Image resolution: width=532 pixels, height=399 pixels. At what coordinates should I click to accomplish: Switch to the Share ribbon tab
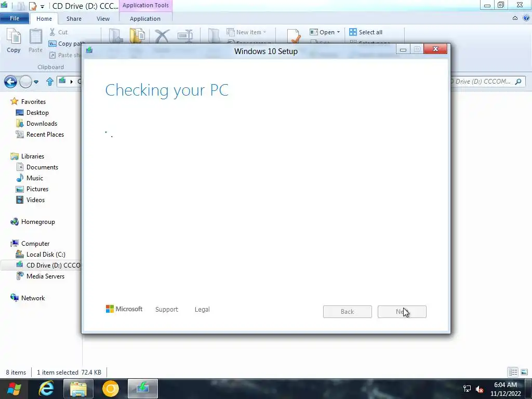coord(74,19)
